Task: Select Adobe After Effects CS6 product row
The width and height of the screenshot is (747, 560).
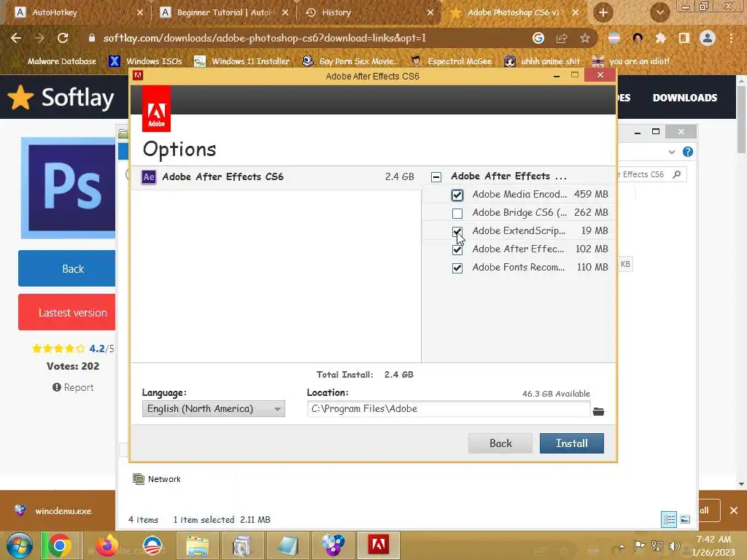Action: [x=276, y=177]
